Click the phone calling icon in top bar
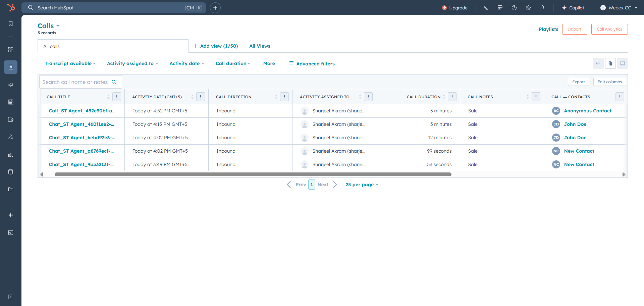 [x=486, y=8]
